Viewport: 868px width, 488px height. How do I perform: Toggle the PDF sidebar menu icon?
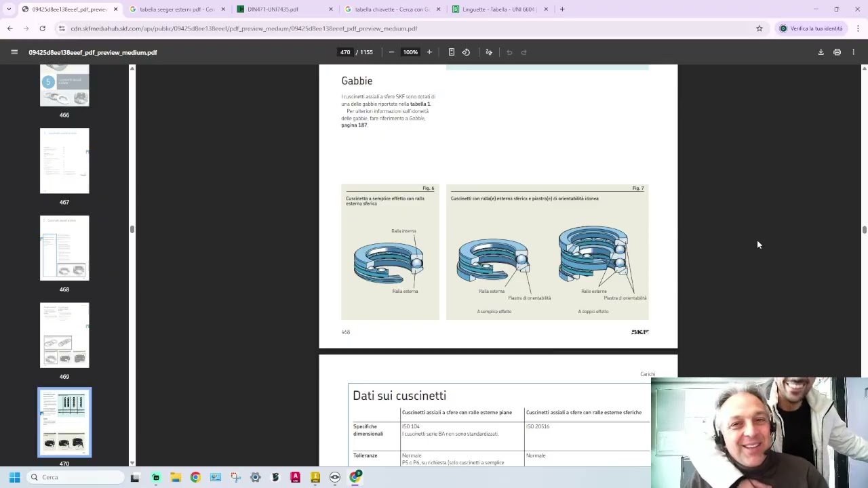(x=14, y=52)
